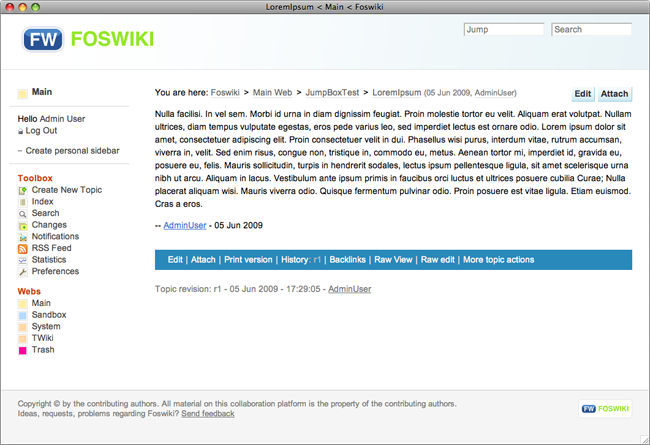650x445 pixels.
Task: Click the yellow square beside Main heading
Action: click(22, 93)
